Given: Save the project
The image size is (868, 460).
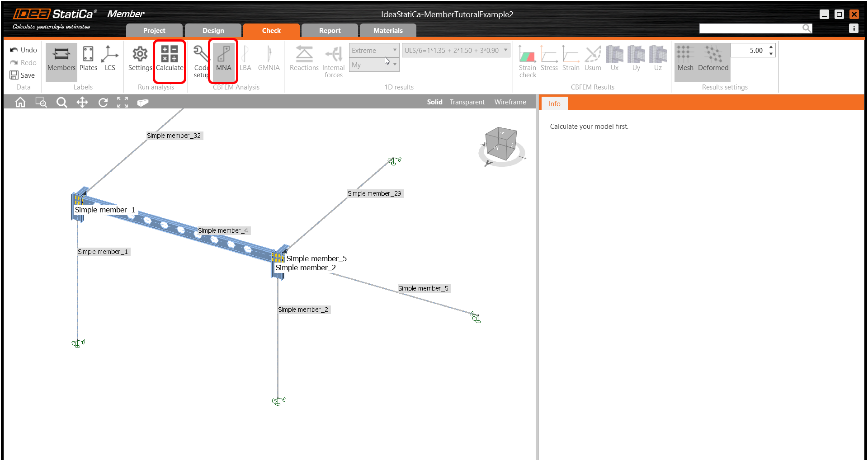Looking at the screenshot, I should pyautogui.click(x=23, y=75).
